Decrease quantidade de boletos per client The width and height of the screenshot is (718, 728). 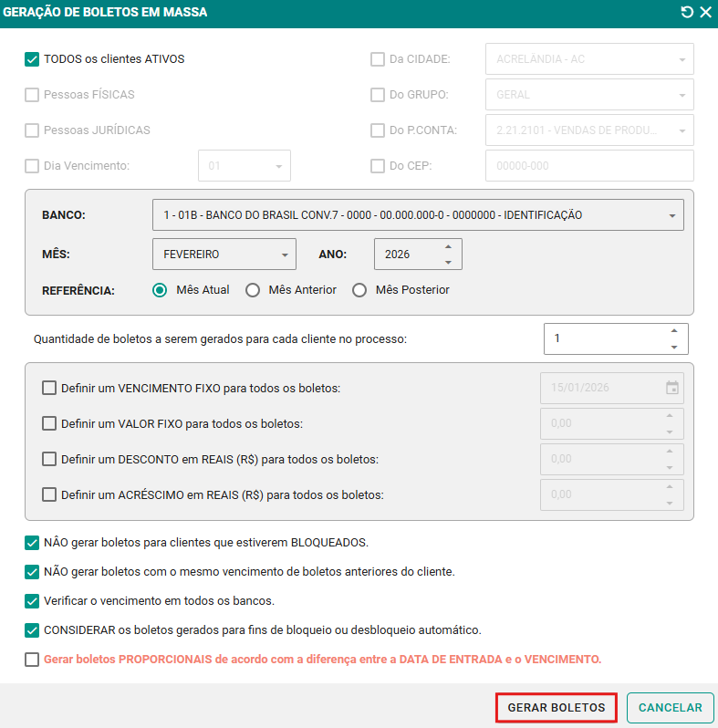click(673, 347)
